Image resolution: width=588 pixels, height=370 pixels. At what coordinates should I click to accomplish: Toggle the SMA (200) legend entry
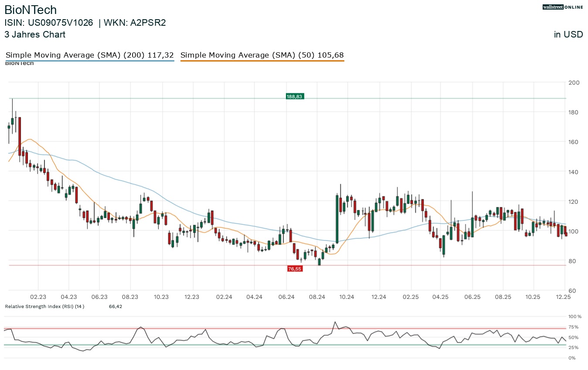point(89,55)
